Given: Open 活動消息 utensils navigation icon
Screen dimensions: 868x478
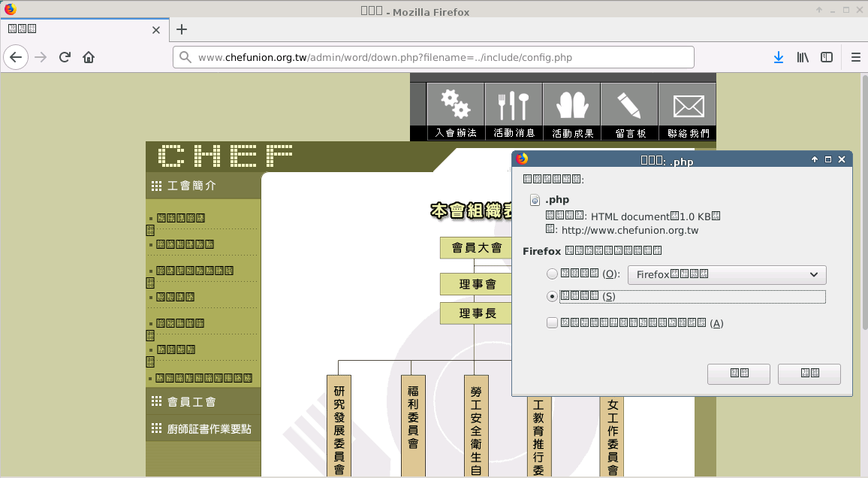Looking at the screenshot, I should (x=514, y=111).
